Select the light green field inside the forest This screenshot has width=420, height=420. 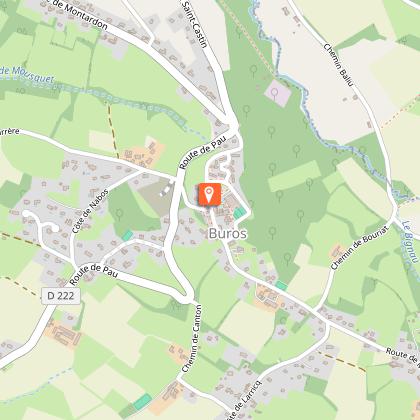click(x=294, y=176)
